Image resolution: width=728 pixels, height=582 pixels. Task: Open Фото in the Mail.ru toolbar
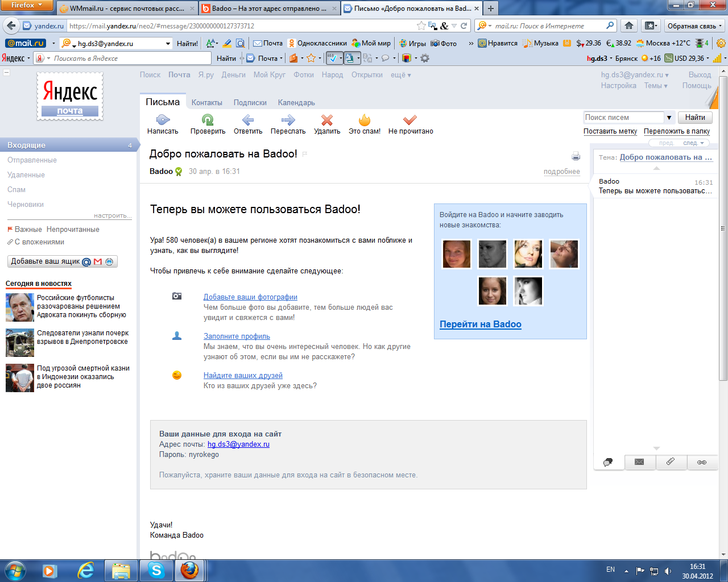(444, 43)
